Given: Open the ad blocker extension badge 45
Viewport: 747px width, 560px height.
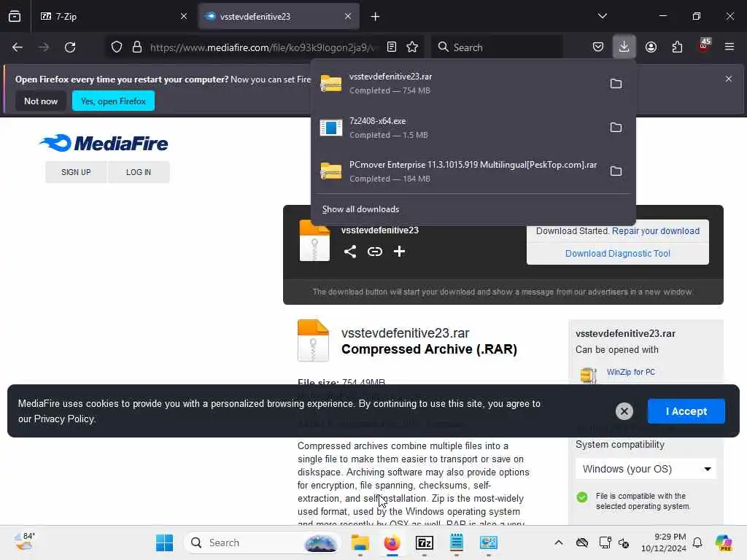Looking at the screenshot, I should pos(704,46).
